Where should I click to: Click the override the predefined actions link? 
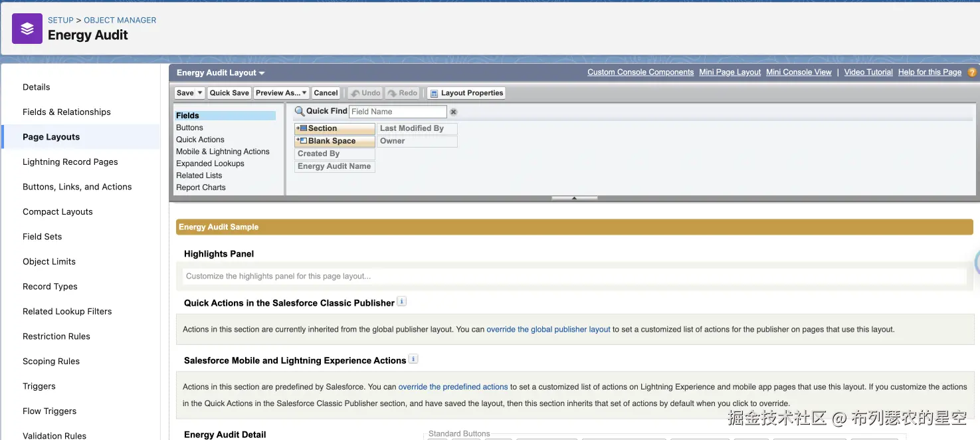(453, 387)
